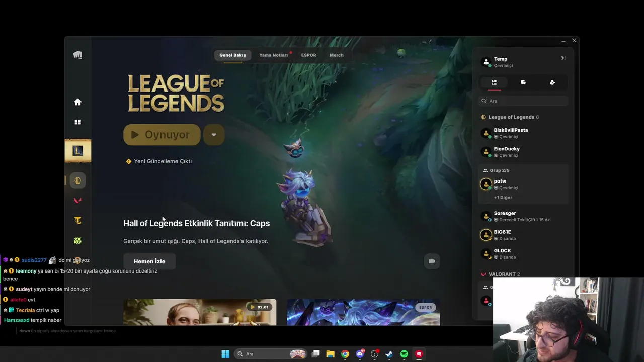Switch to Riot Client on the taskbar
This screenshot has width=644, height=362.
419,354
